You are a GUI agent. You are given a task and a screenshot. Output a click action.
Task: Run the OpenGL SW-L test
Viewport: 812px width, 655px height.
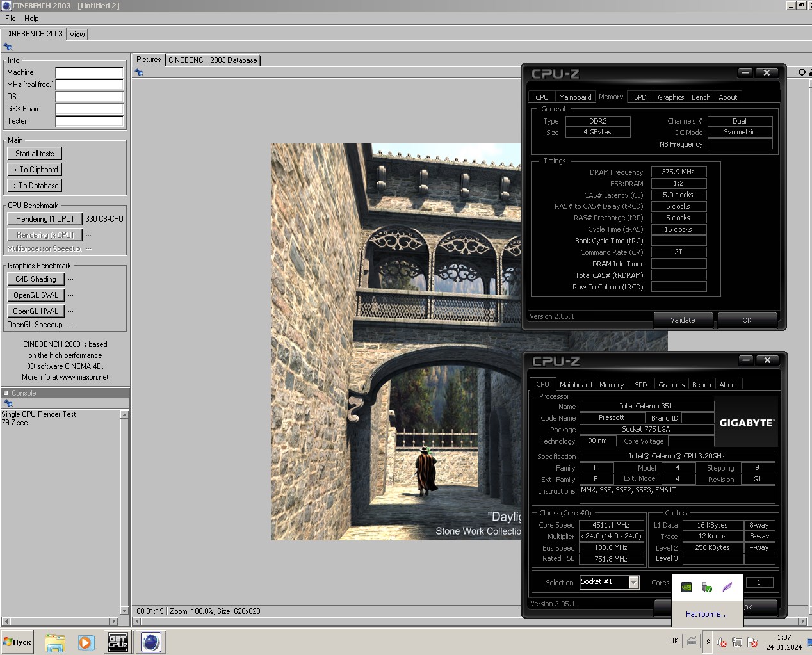coord(36,295)
